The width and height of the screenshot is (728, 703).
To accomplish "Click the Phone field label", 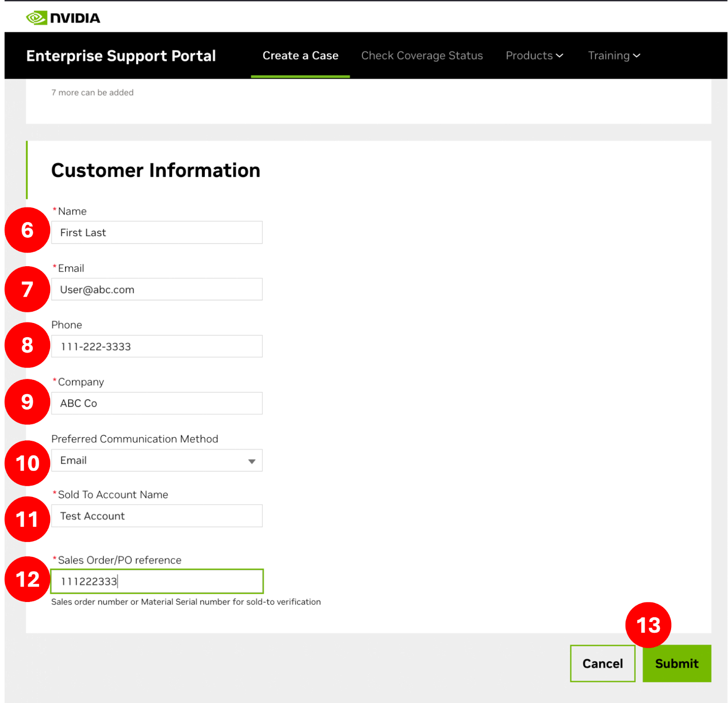I will pos(67,325).
